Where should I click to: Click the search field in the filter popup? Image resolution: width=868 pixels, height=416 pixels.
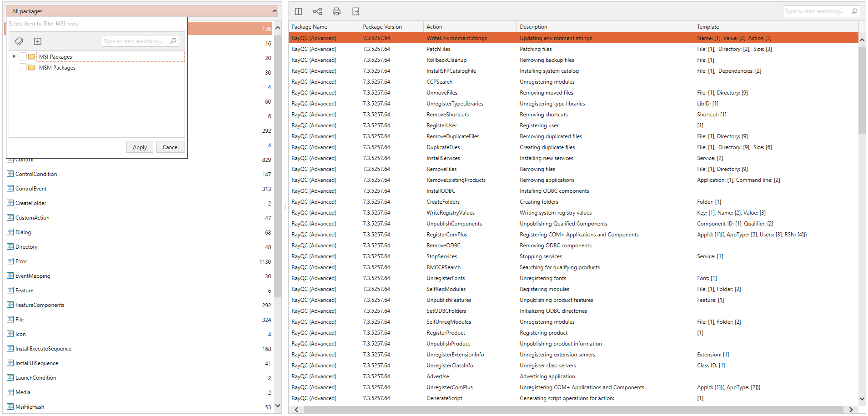[135, 41]
